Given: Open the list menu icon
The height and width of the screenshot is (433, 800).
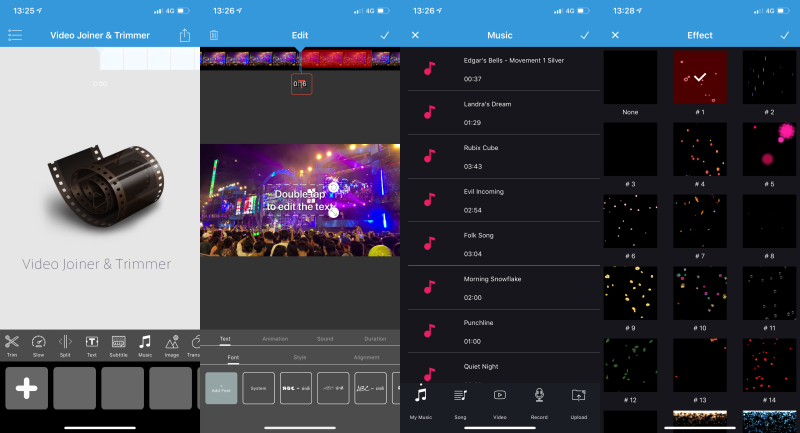Looking at the screenshot, I should pyautogui.click(x=15, y=35).
